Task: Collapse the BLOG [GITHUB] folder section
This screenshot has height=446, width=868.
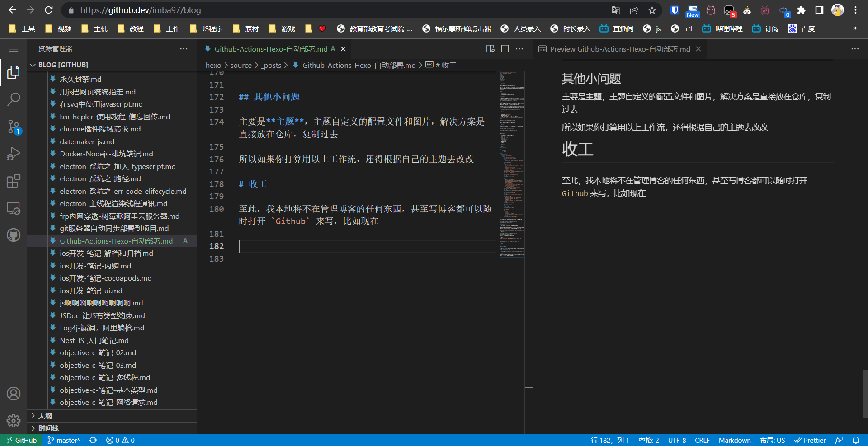Action: (x=33, y=65)
